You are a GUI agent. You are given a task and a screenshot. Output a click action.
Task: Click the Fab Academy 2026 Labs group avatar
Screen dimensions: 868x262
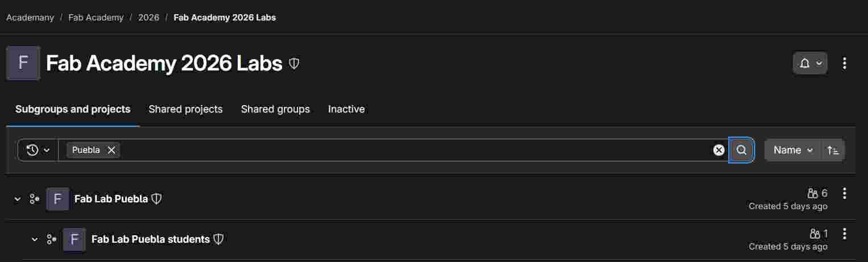[x=23, y=63]
